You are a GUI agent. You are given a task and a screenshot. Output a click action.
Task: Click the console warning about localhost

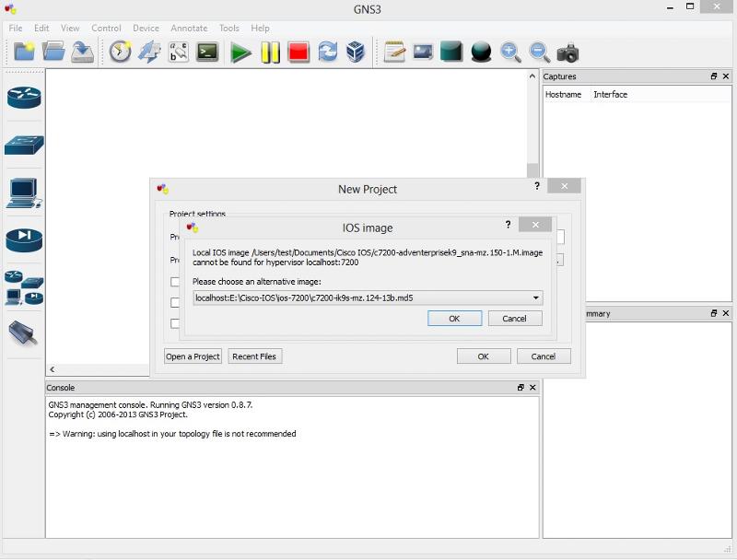172,434
